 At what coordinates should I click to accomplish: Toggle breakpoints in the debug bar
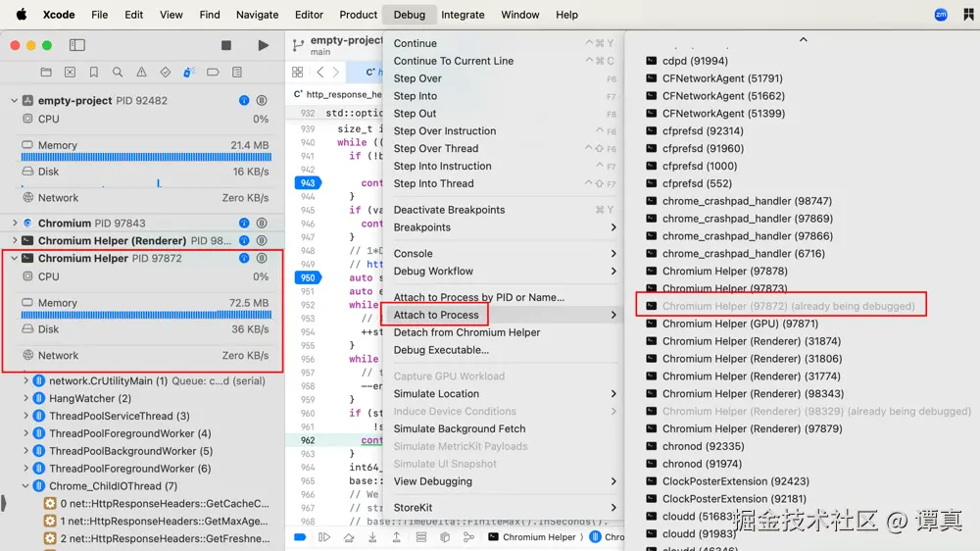point(300,537)
